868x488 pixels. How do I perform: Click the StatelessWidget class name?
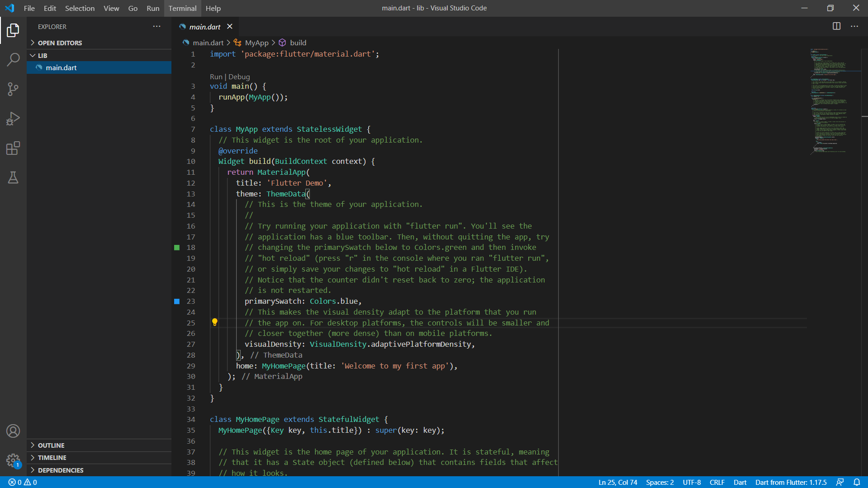(329, 129)
